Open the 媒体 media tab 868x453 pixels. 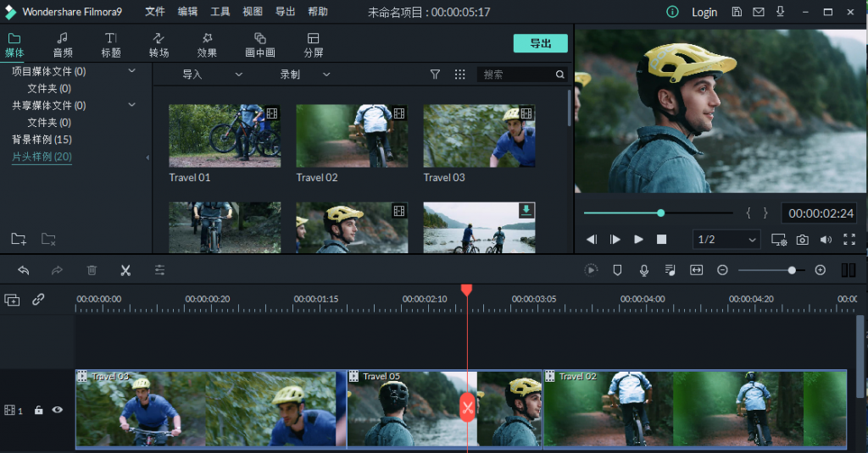click(x=14, y=46)
